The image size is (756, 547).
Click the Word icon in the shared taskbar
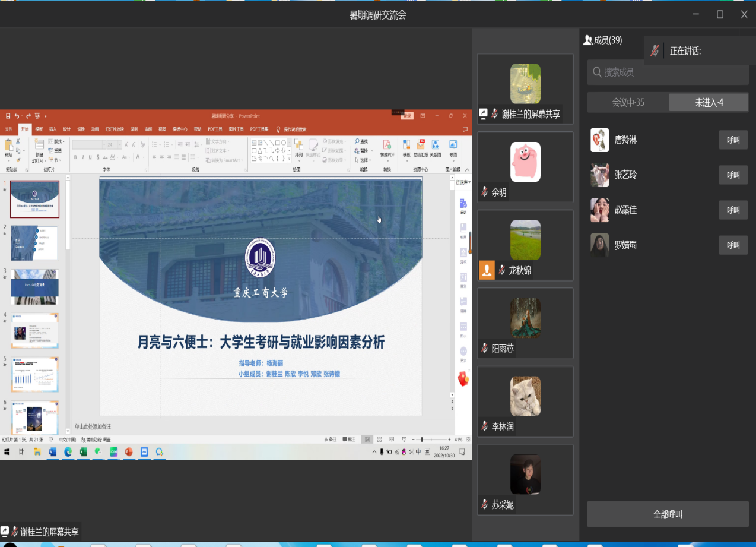coord(52,452)
